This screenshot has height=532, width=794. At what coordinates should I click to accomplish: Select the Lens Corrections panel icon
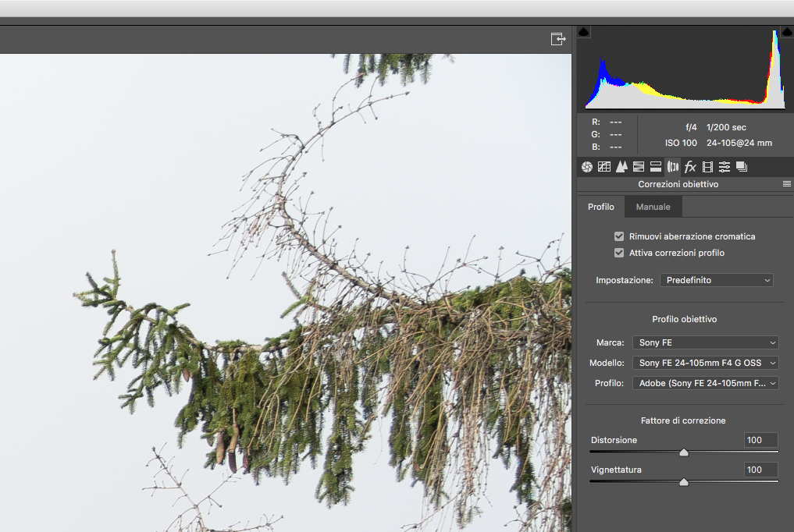[x=673, y=167]
